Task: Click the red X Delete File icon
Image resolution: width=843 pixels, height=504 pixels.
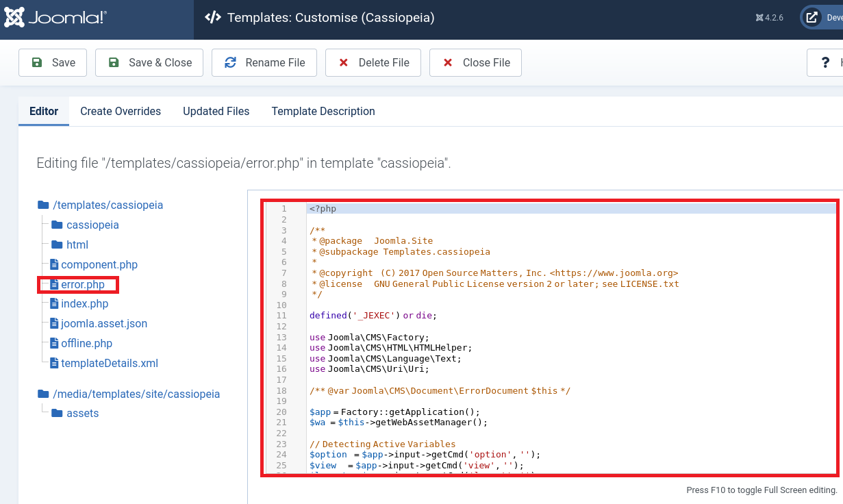Action: 344,62
